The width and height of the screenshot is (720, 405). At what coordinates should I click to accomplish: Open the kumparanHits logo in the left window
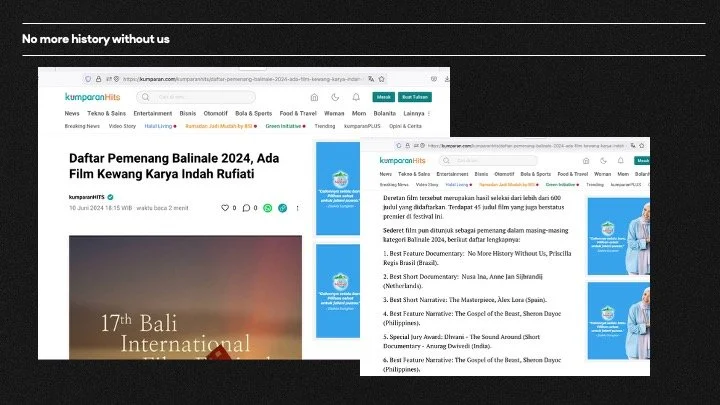pos(92,97)
